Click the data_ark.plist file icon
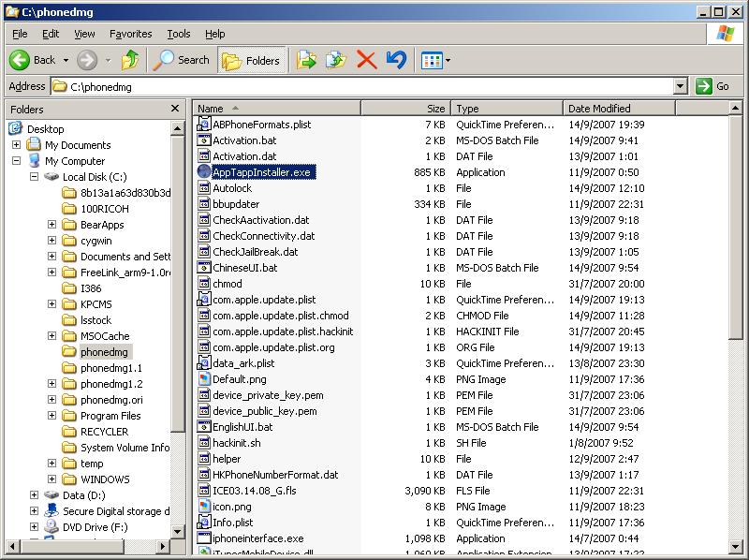 (x=204, y=363)
